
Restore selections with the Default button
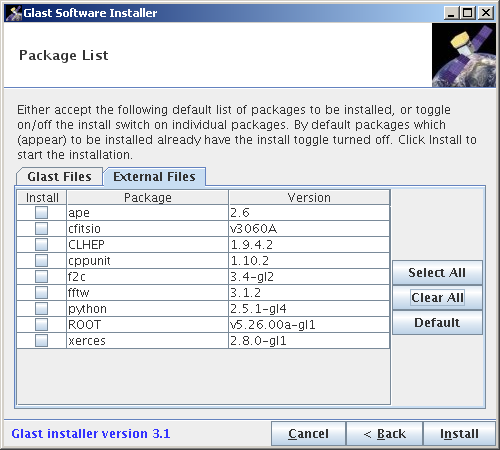(x=437, y=323)
